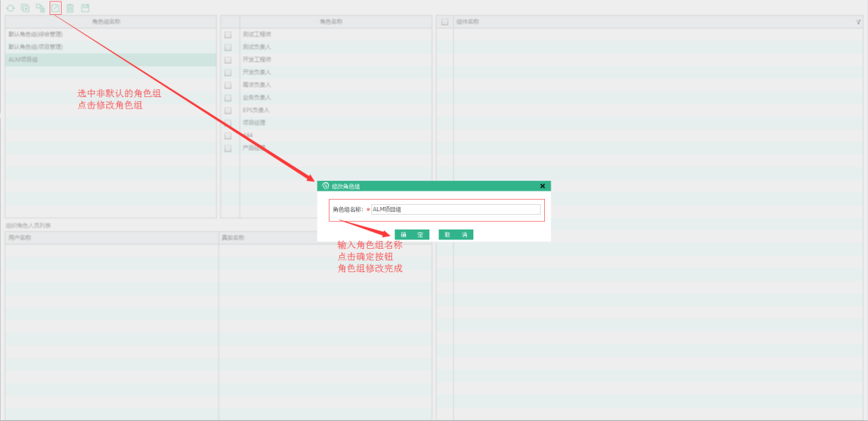Image resolution: width=868 pixels, height=421 pixels.
Task: Toggle select-all checkbox beside 组件名称
Action: pos(445,22)
